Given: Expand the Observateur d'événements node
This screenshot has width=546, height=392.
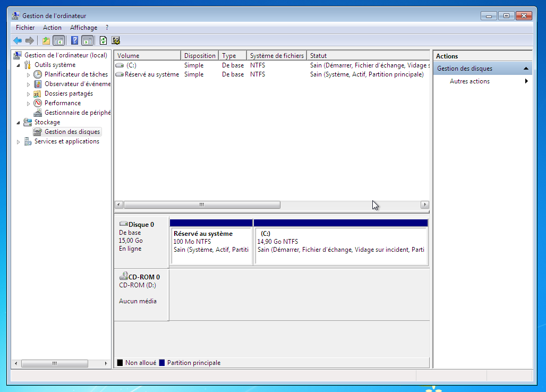Looking at the screenshot, I should (28, 84).
